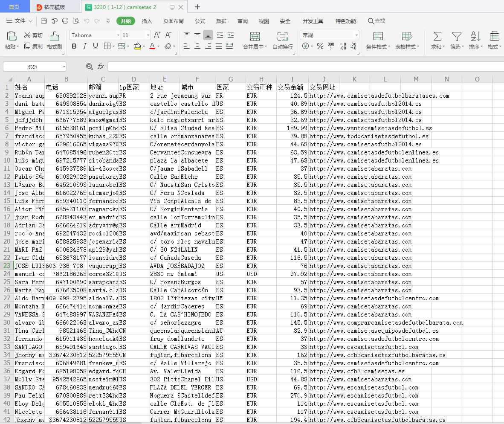Align text left
504x424 pixels.
click(186, 46)
